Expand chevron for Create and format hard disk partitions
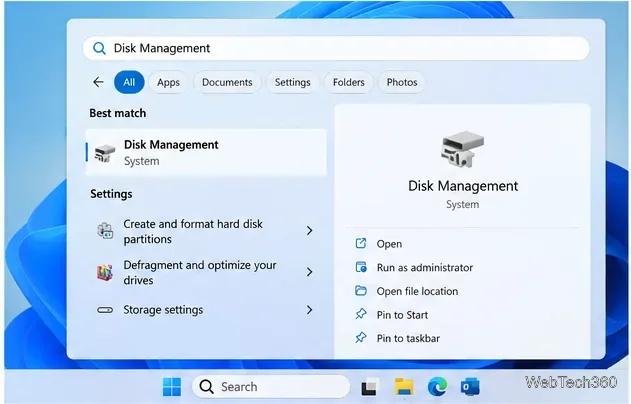 [x=309, y=231]
